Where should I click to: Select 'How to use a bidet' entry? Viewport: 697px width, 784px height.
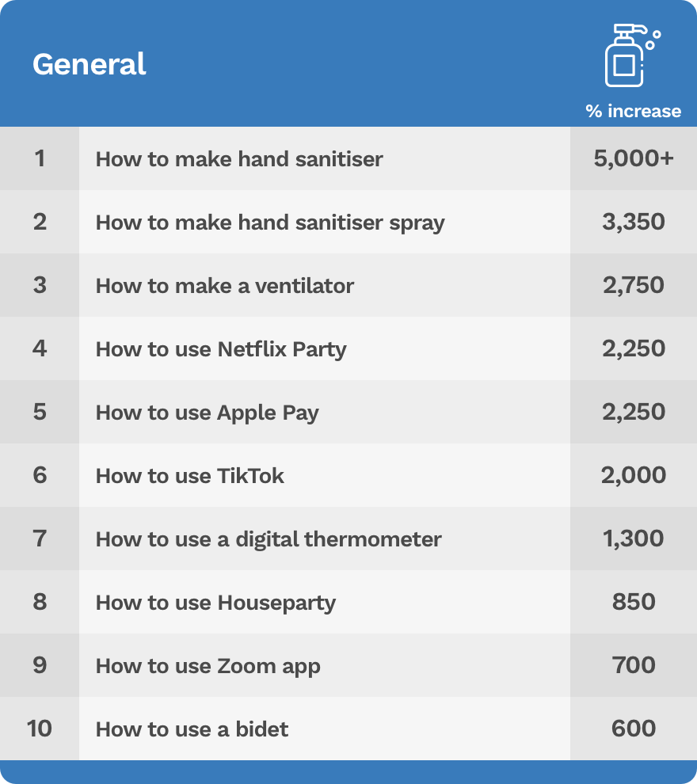192,729
